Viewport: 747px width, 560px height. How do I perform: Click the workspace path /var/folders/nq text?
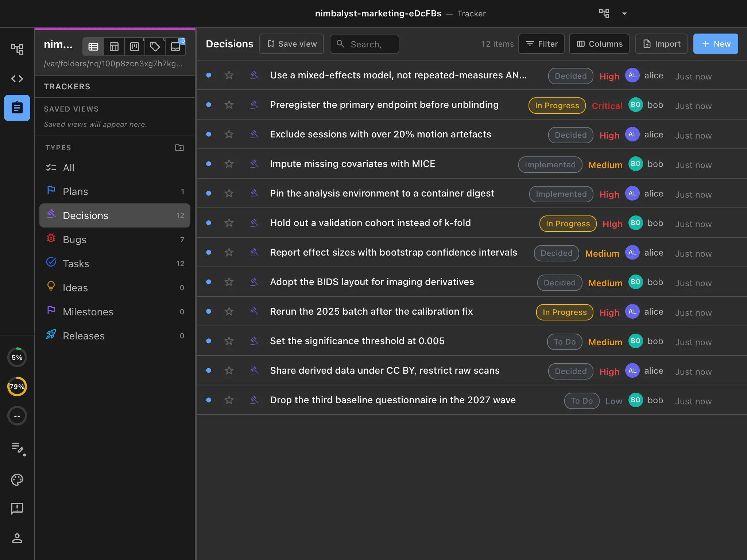tap(113, 63)
